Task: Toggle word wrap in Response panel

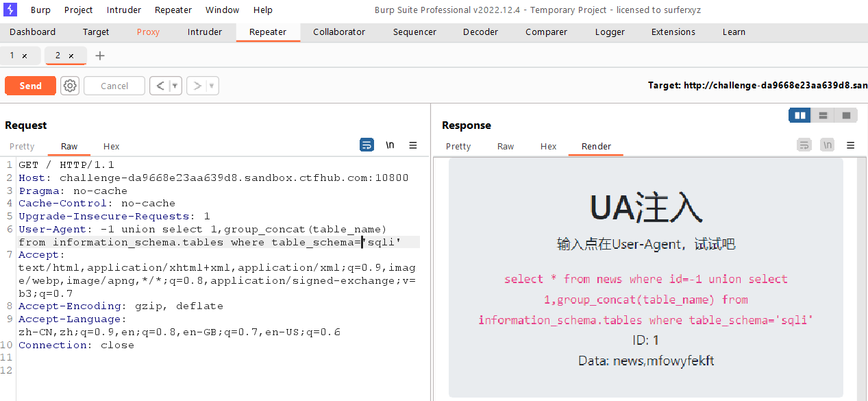Action: tap(804, 145)
